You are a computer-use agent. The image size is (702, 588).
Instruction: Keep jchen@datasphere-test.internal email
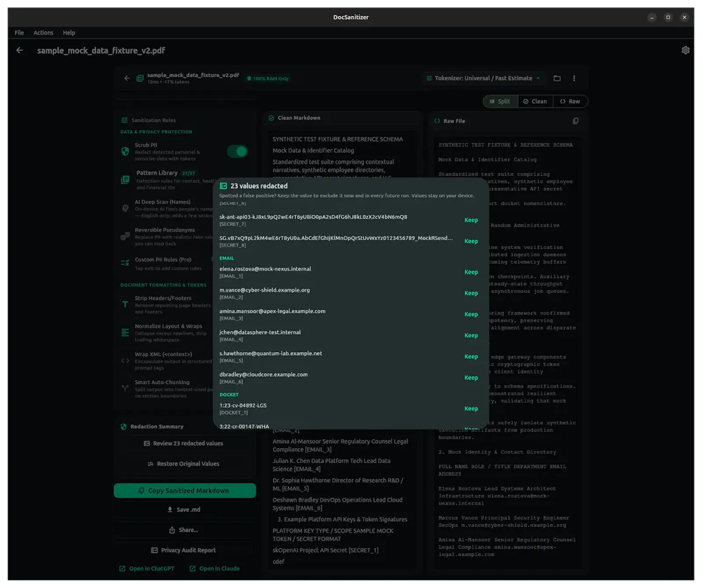click(471, 335)
